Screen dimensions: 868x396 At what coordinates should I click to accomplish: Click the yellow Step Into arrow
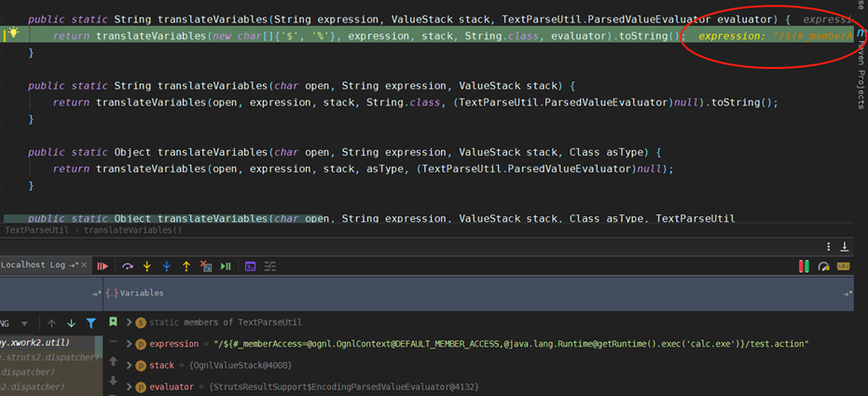pos(146,266)
